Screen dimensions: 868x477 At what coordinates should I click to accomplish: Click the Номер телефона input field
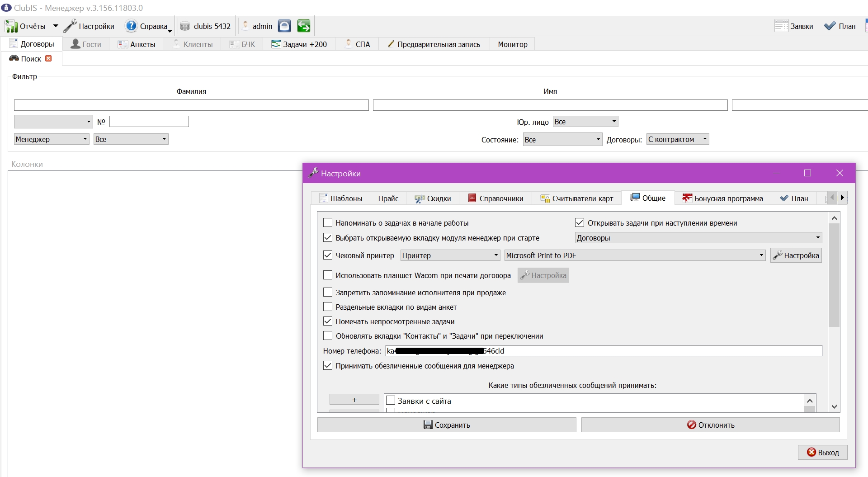[x=604, y=351]
